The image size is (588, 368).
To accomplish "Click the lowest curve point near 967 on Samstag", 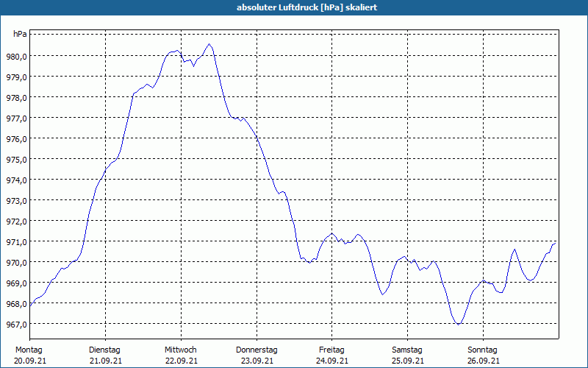I will (x=458, y=324).
